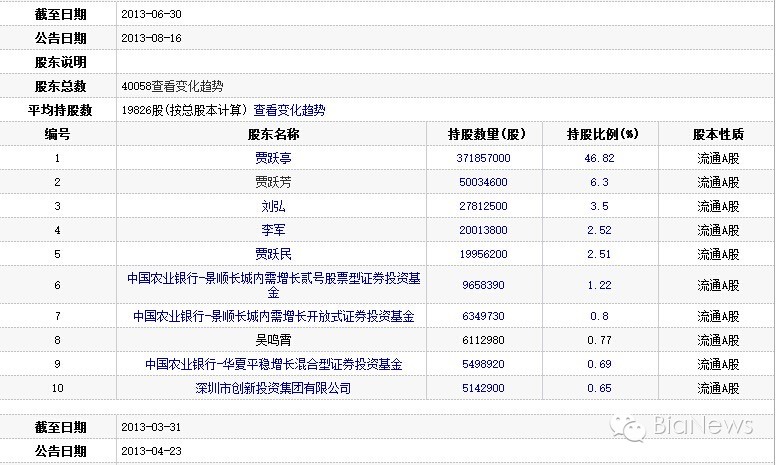Viewport: 777px width, 465px height.
Task: Click the percentage value 3.5
Action: pos(599,206)
